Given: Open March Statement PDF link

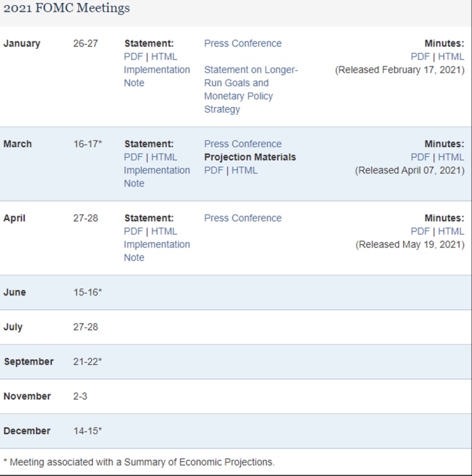Looking at the screenshot, I should [133, 157].
